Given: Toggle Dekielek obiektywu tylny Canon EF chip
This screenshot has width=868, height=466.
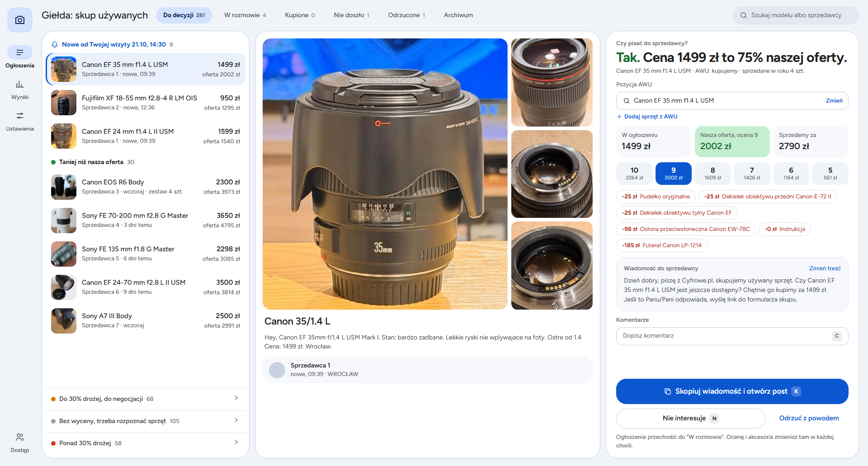Looking at the screenshot, I should 677,213.
